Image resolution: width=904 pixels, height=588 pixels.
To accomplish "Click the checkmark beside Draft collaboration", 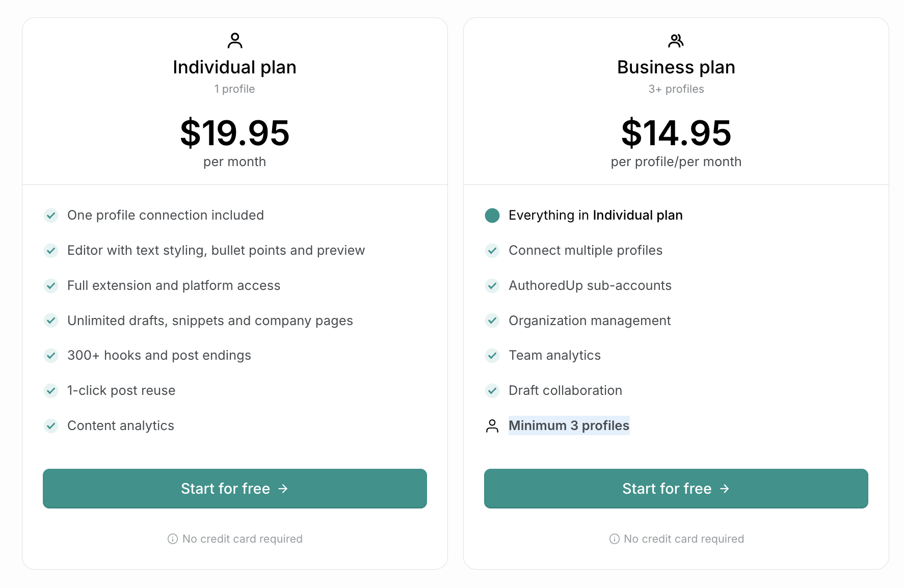I will [492, 390].
